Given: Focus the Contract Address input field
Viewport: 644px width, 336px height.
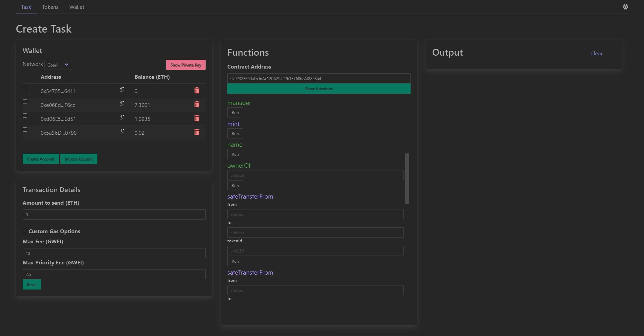Looking at the screenshot, I should [319, 78].
